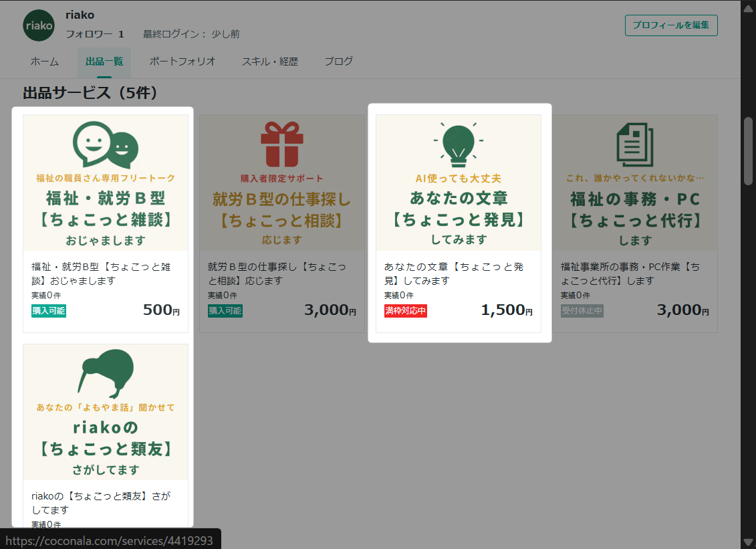The height and width of the screenshot is (549, 756).
Task: Click the 最終ログイン: 少し前 text
Action: (191, 34)
